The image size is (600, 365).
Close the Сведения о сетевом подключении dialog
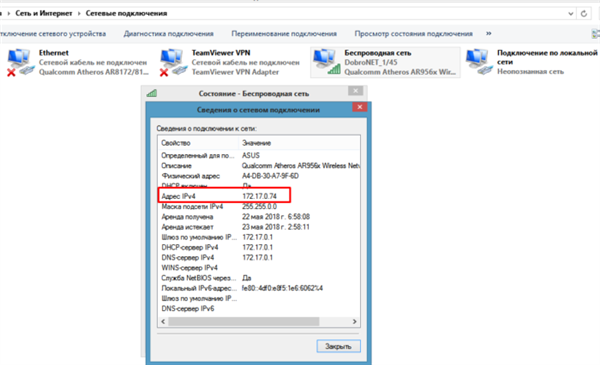359,107
